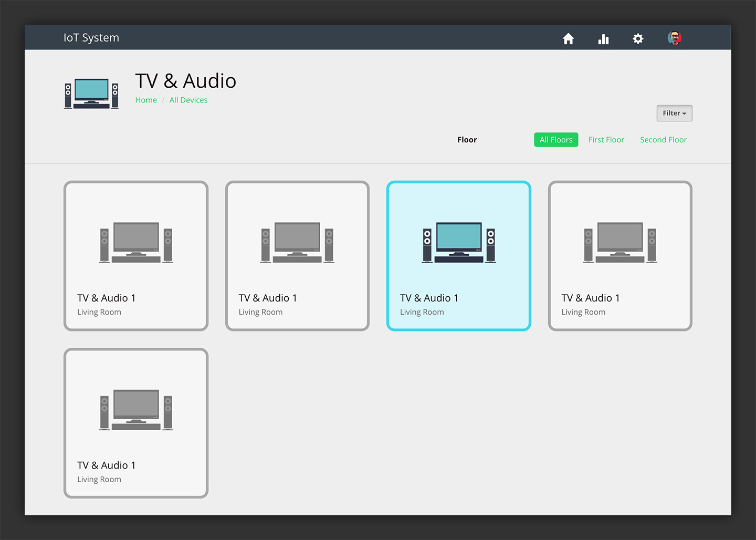The image size is (756, 540).
Task: Go to the Home icon in navbar
Action: pyautogui.click(x=568, y=38)
